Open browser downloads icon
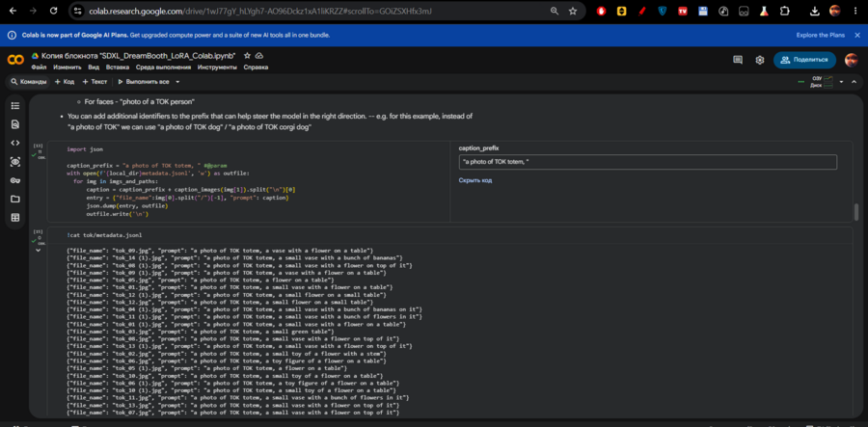Screen dimensions: 868x427 tap(814, 11)
